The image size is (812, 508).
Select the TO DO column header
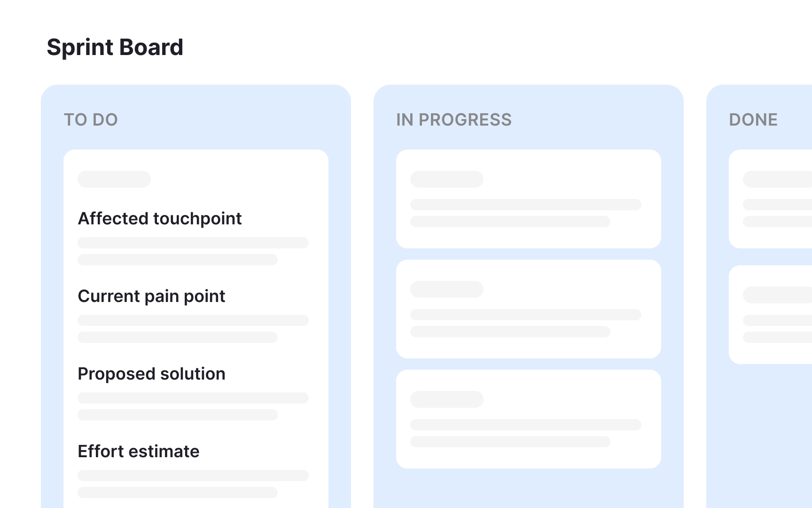click(x=91, y=120)
